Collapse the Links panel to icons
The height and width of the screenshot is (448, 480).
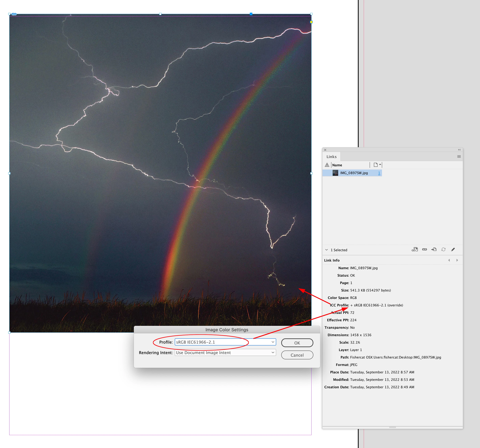(459, 150)
